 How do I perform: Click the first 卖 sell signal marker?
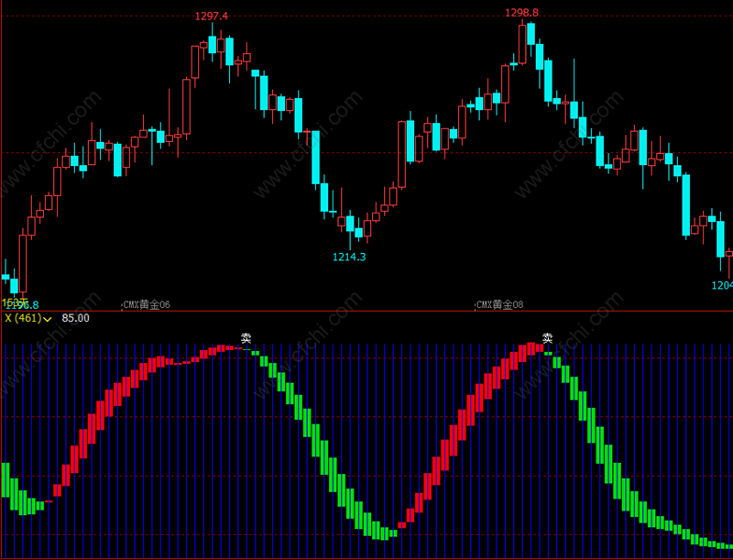point(246,337)
